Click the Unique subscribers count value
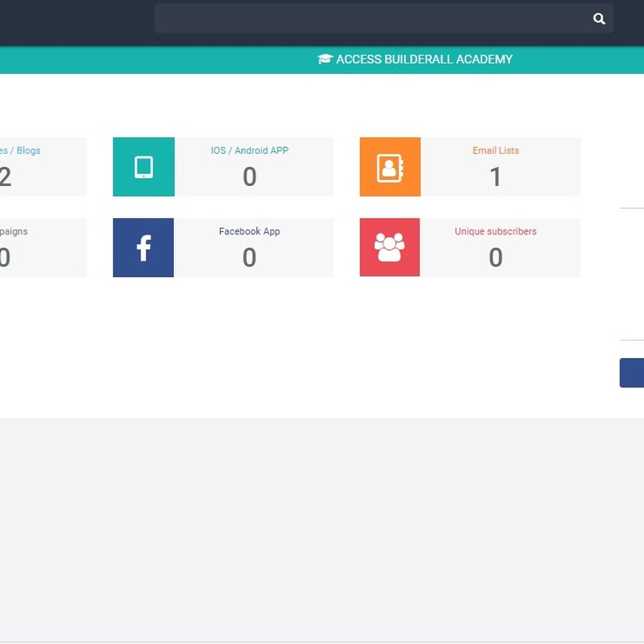 pos(495,258)
